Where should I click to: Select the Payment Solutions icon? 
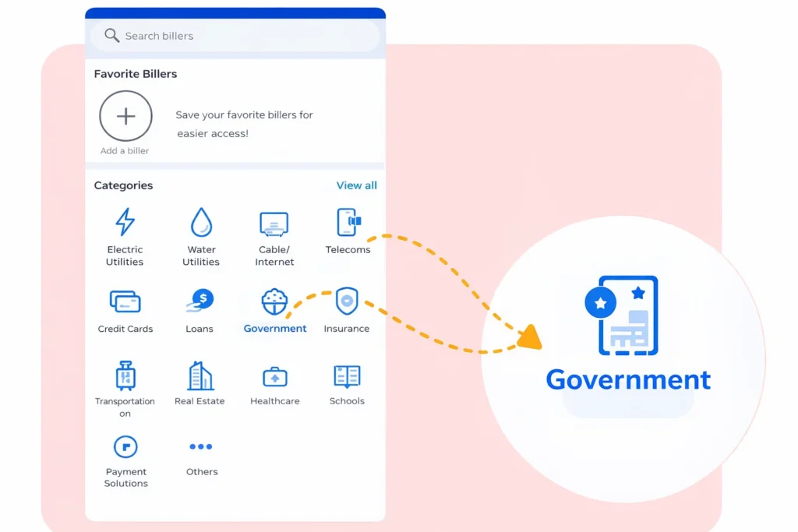(x=125, y=447)
